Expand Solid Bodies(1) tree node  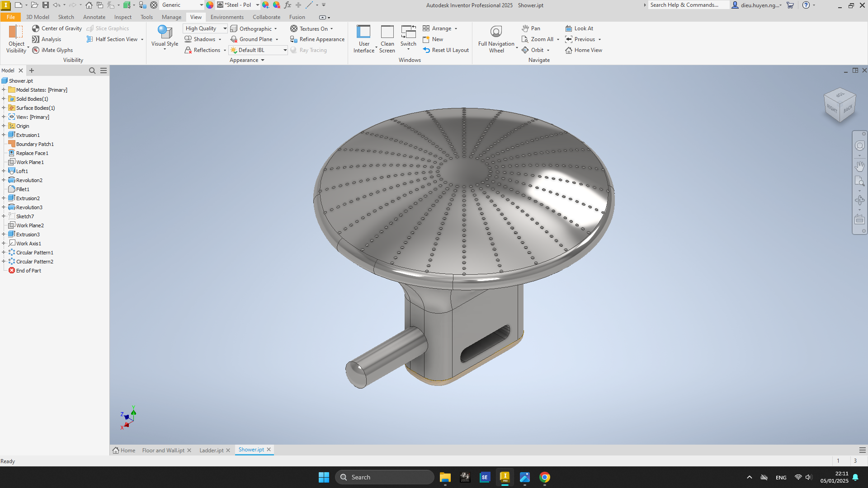pos(4,99)
